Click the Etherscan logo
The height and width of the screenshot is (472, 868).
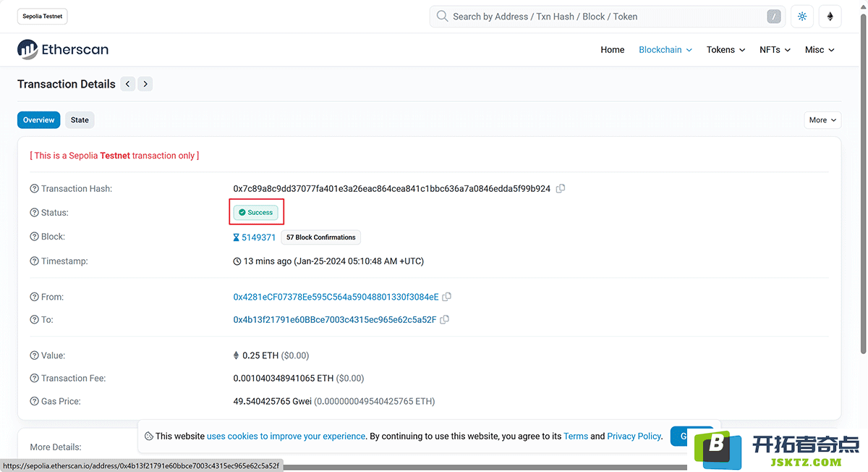pyautogui.click(x=63, y=50)
